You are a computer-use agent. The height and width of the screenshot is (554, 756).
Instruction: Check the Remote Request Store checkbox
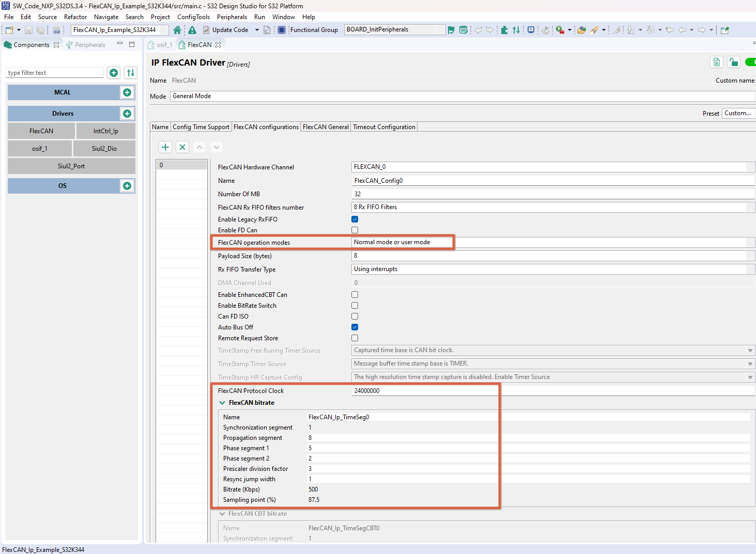point(354,338)
